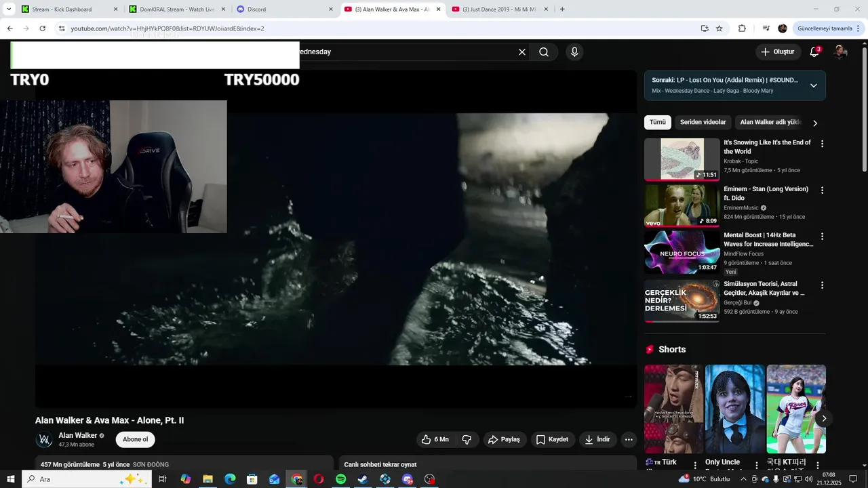Viewport: 868px width, 488px height.
Task: Bookmark this page with the star icon
Action: (x=719, y=28)
